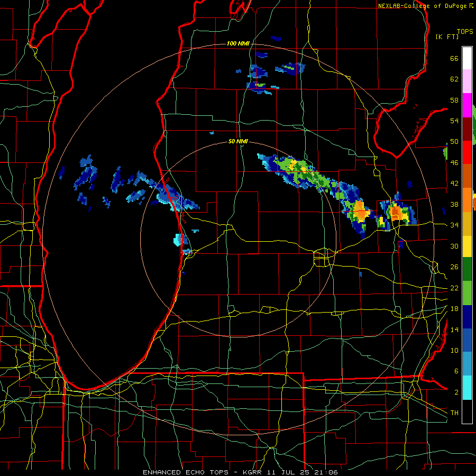Click the 50 NMI range ring label

[238, 141]
